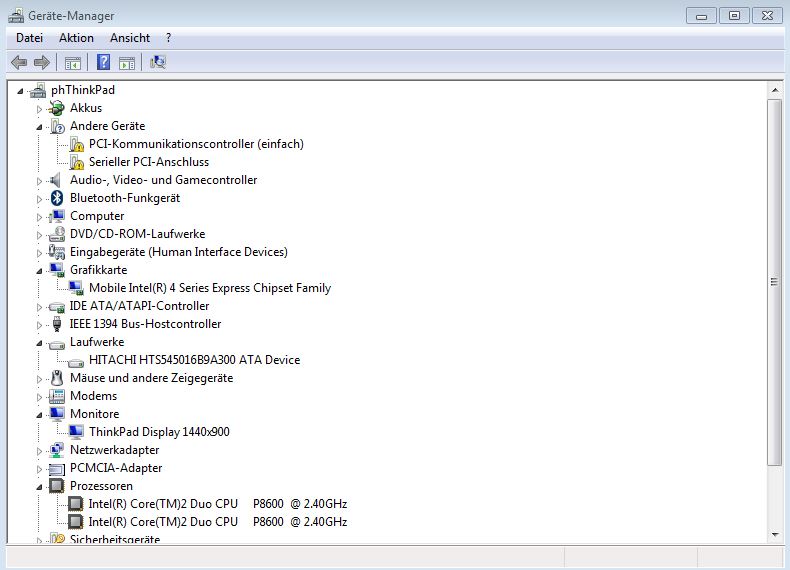The width and height of the screenshot is (790, 570).
Task: Collapse the Prozessoren category
Action: (39, 487)
